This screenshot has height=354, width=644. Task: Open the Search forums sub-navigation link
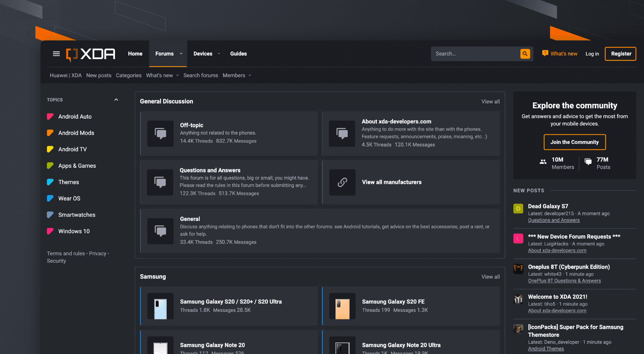tap(201, 75)
